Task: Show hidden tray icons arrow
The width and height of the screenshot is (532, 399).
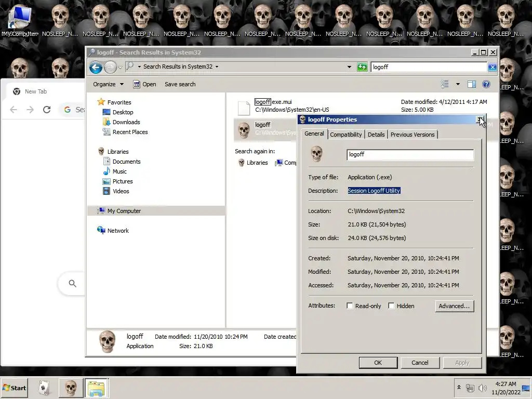Action: (459, 387)
